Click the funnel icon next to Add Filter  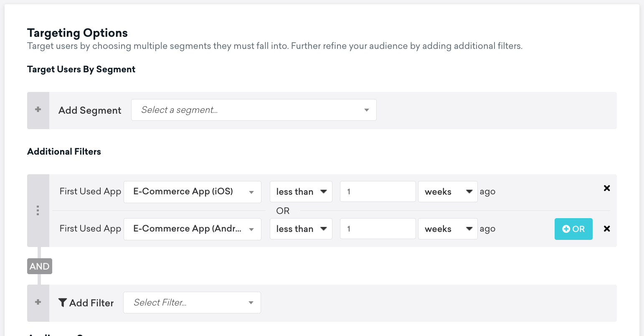pos(63,303)
